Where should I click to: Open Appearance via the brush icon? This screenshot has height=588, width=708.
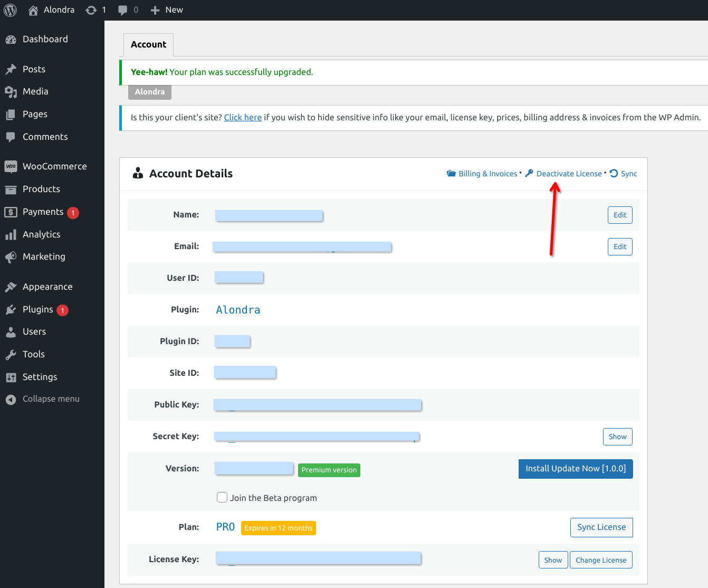11,287
